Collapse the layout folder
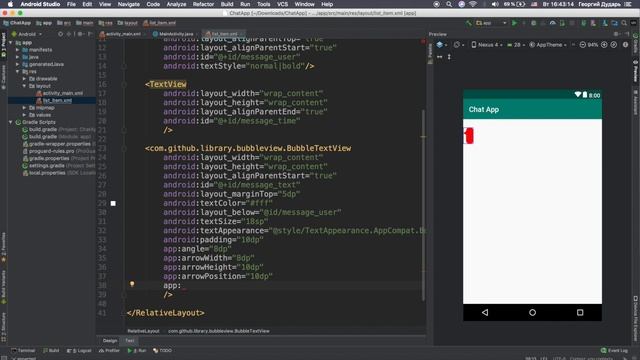 tap(24, 86)
